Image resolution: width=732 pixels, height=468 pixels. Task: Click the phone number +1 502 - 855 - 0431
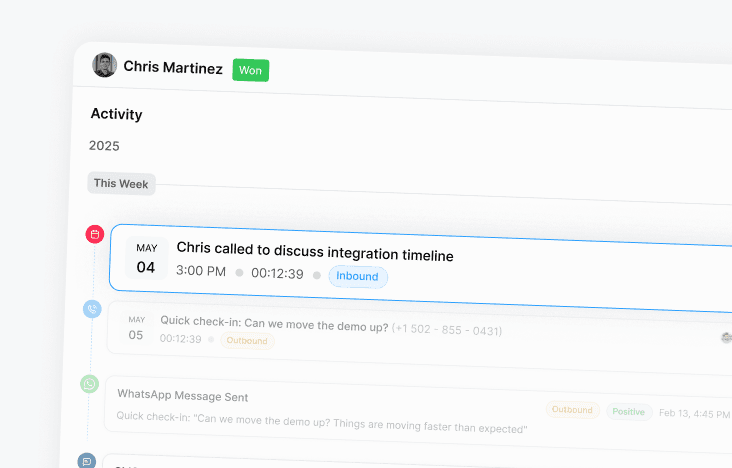coord(447,330)
